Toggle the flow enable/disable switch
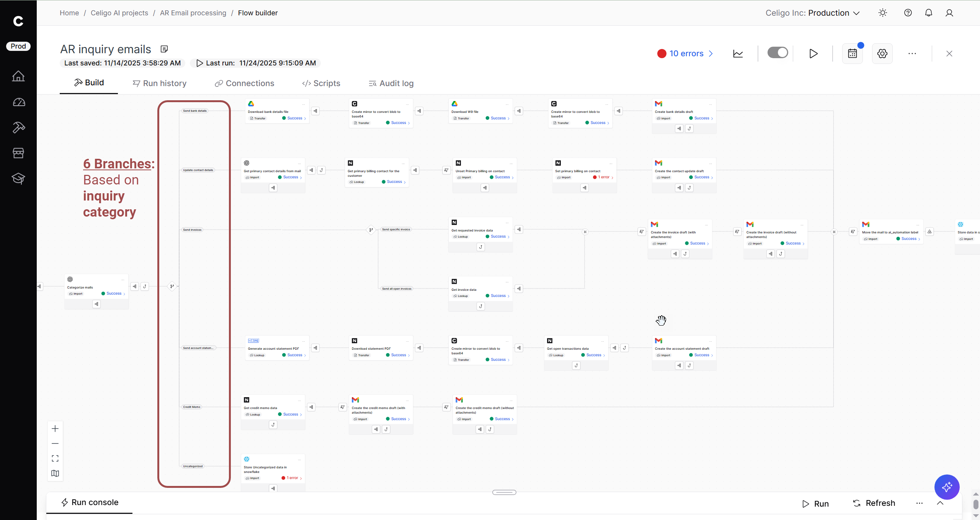Viewport: 980px width, 520px height. pyautogui.click(x=777, y=53)
